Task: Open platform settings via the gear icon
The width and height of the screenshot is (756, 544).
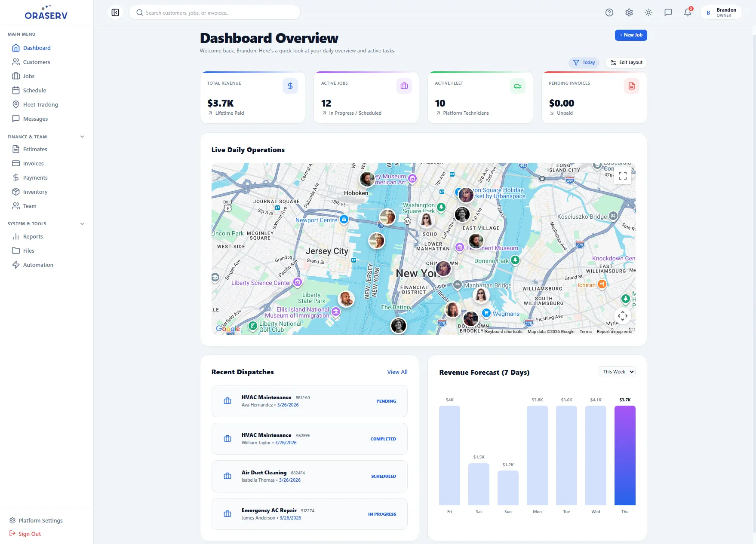Action: click(x=629, y=12)
